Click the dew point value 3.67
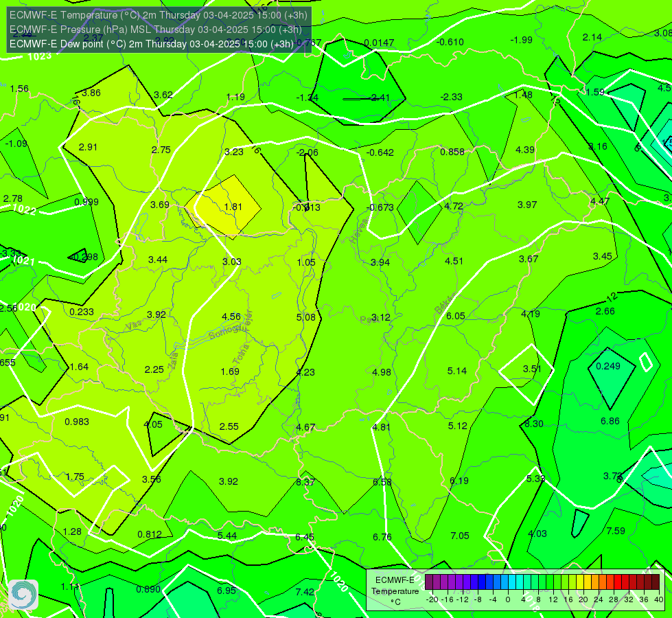Viewport: 672px width, 618px height. pos(529,259)
